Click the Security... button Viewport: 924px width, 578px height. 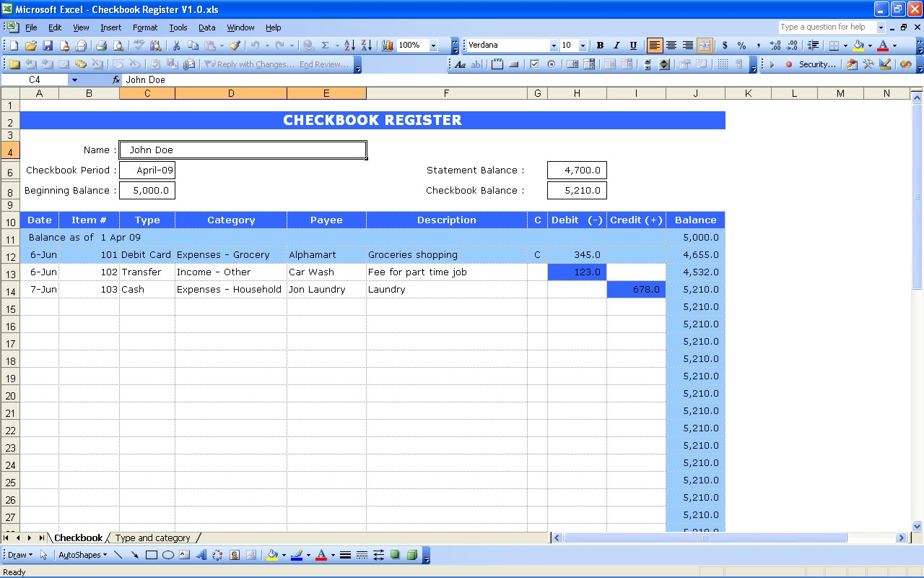816,64
